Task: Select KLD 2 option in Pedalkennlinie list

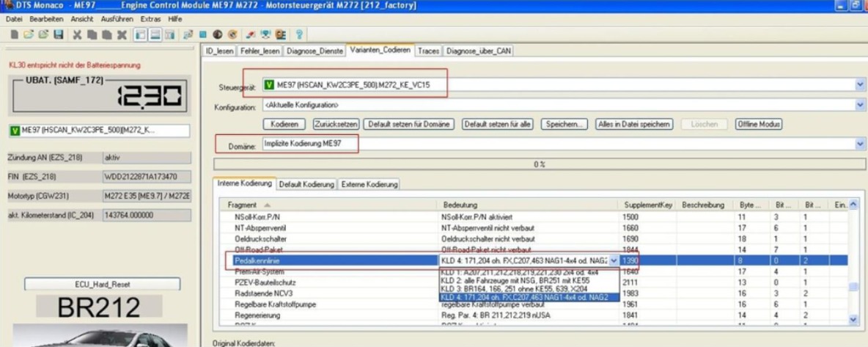Action: (x=522, y=280)
